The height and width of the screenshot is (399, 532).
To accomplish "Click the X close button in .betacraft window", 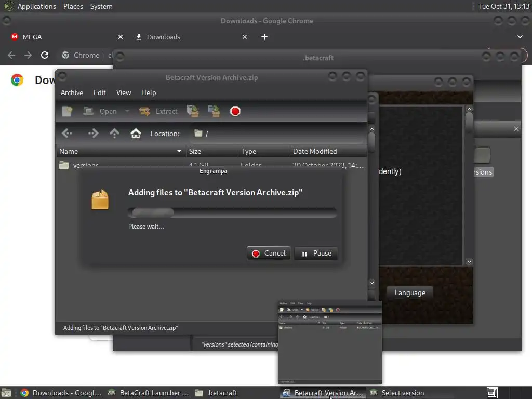I will [x=516, y=129].
